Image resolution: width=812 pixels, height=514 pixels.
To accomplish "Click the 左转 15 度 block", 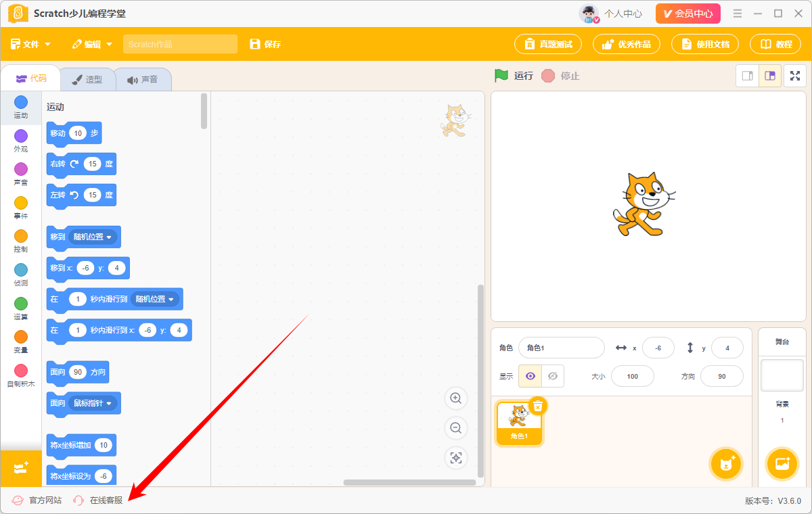I will [x=81, y=195].
